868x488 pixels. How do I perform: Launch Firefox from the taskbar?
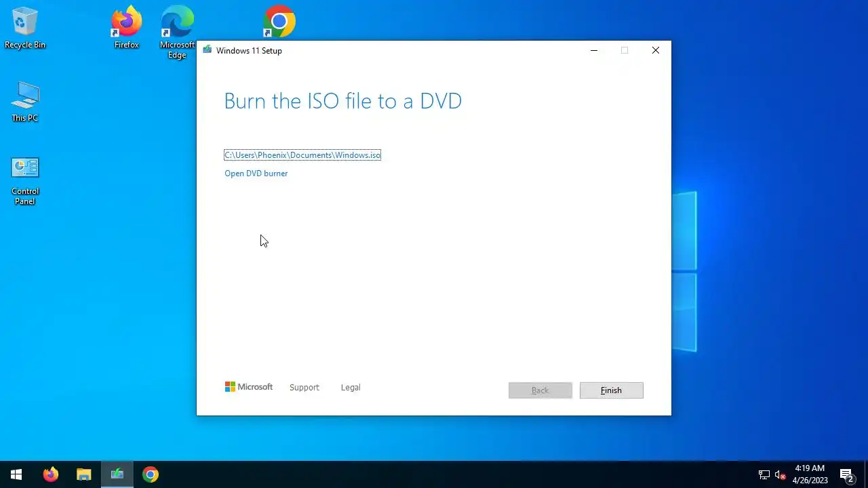point(51,474)
